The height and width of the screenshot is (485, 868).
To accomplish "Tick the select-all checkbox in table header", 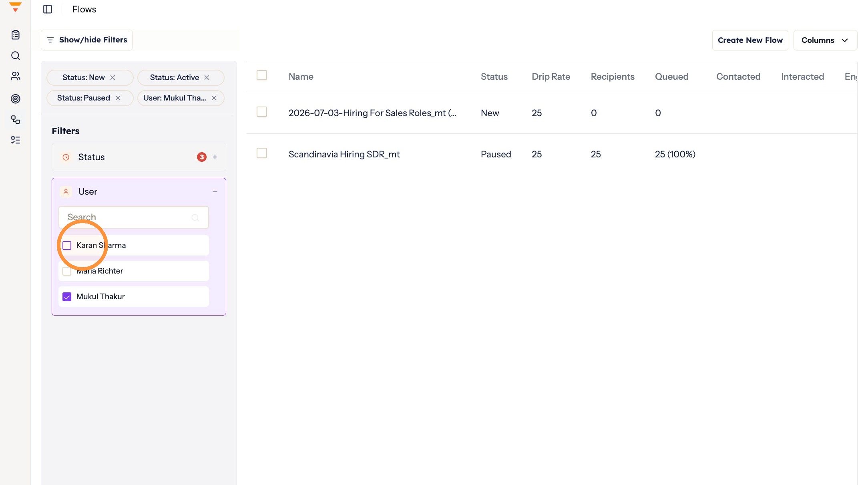I will coord(262,75).
